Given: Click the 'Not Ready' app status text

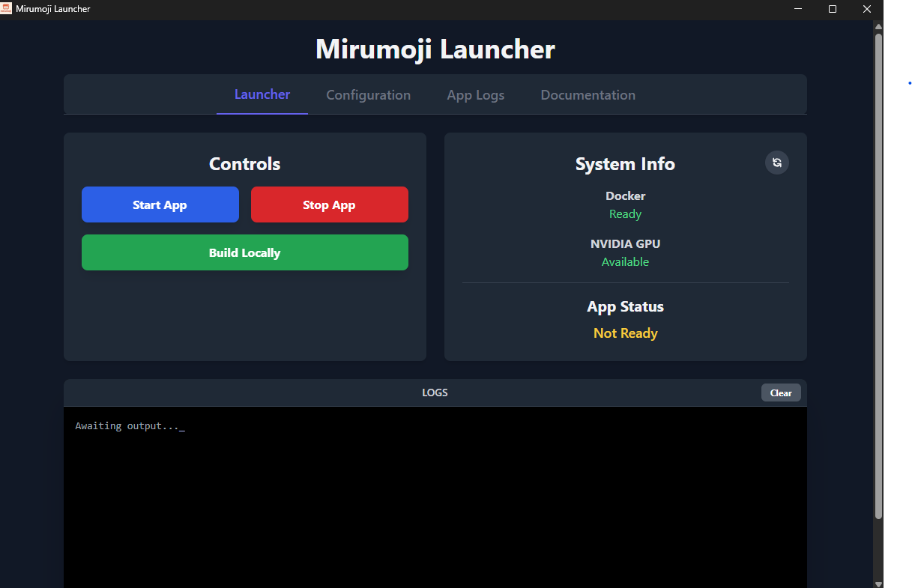Looking at the screenshot, I should coord(626,333).
